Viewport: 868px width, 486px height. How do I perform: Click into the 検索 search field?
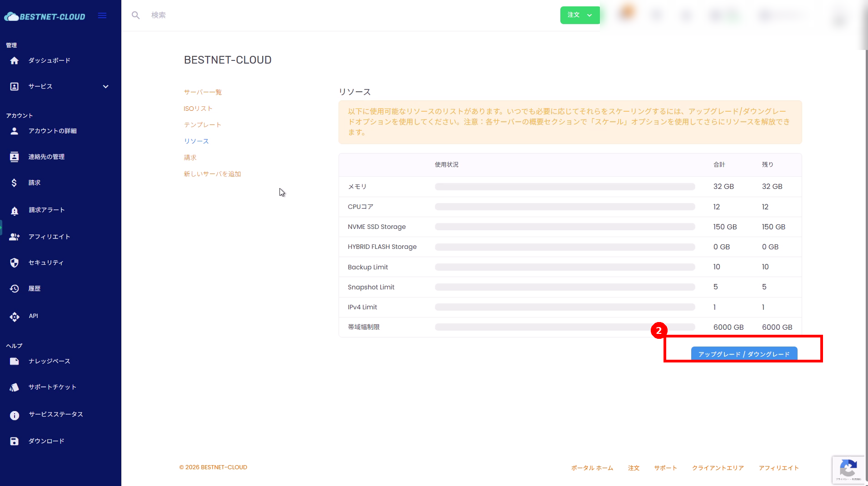pos(318,15)
